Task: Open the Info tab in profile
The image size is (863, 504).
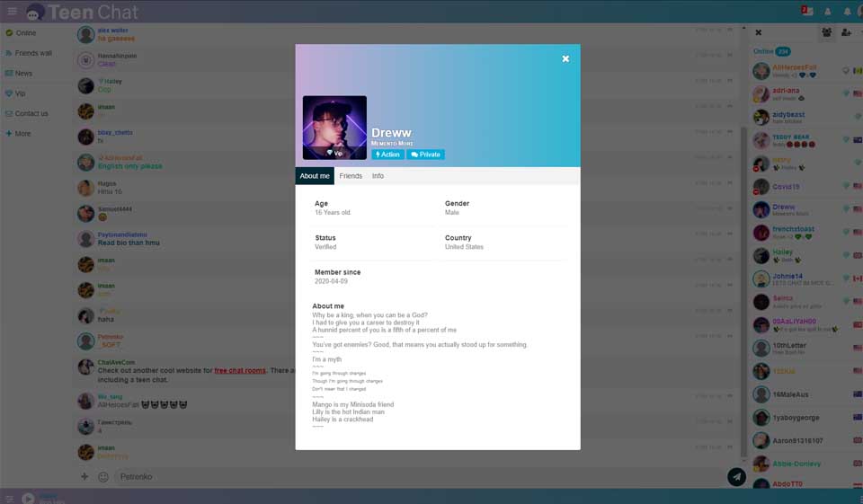Action: (378, 176)
